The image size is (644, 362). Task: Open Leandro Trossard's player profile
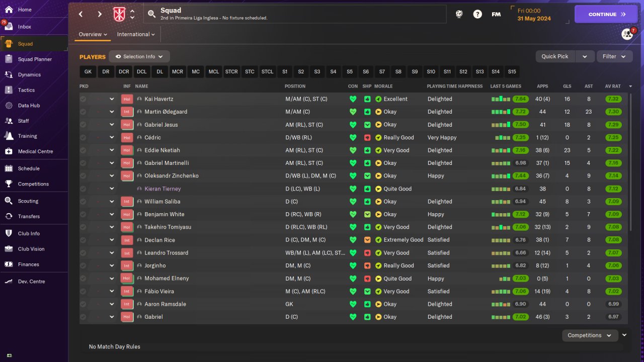166,253
